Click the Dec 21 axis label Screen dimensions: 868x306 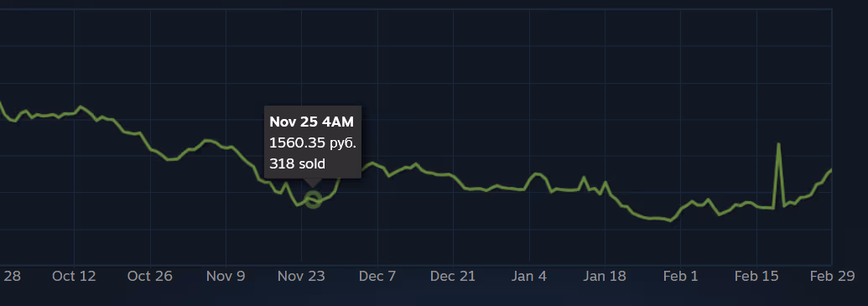[x=453, y=276]
